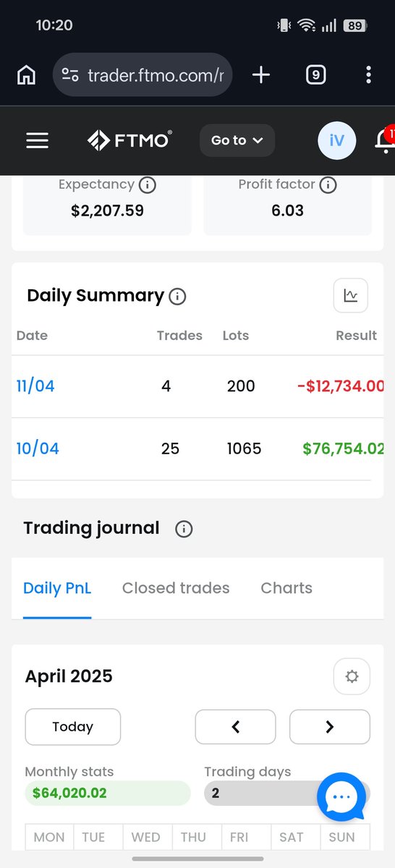Viewport: 395px width, 868px height.
Task: Show Trading journal info icon
Action: click(184, 529)
